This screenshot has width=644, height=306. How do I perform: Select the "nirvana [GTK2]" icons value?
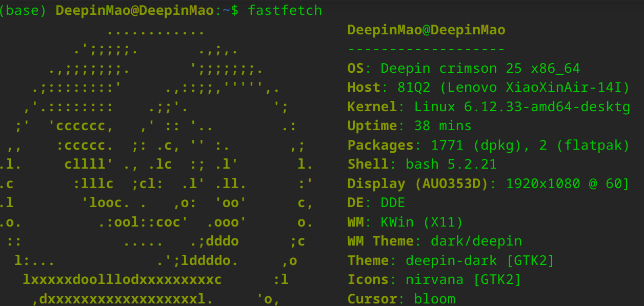[464, 279]
